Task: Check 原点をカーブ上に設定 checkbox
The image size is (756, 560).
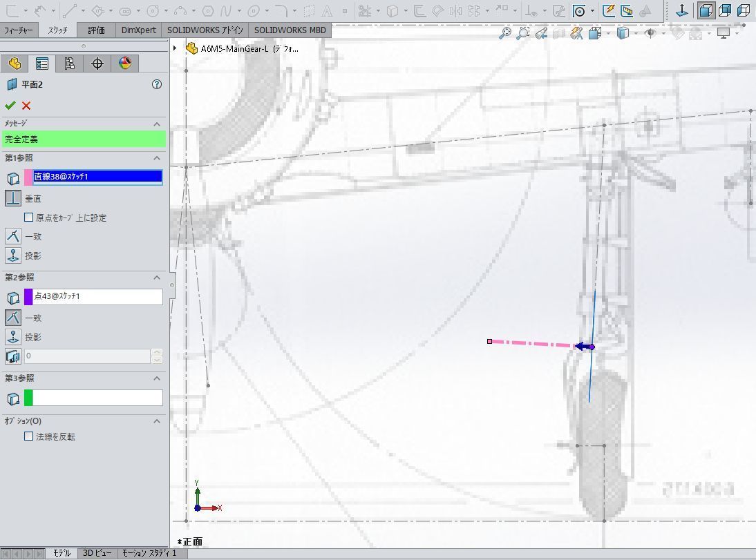Action: (x=28, y=218)
